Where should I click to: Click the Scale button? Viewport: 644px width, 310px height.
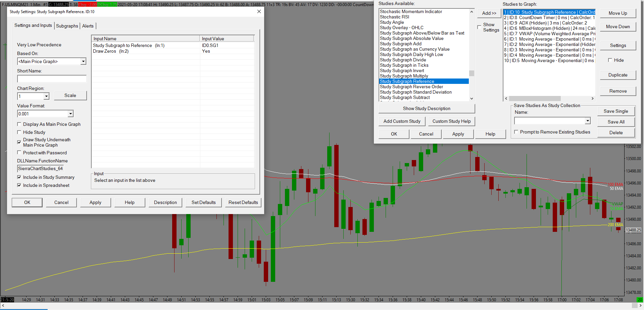point(70,95)
